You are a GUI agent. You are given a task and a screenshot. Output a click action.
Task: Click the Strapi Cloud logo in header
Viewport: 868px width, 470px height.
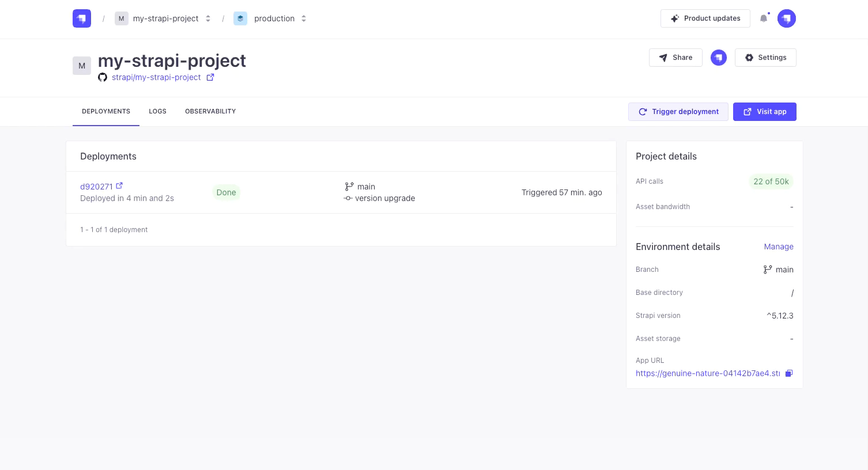coord(82,18)
